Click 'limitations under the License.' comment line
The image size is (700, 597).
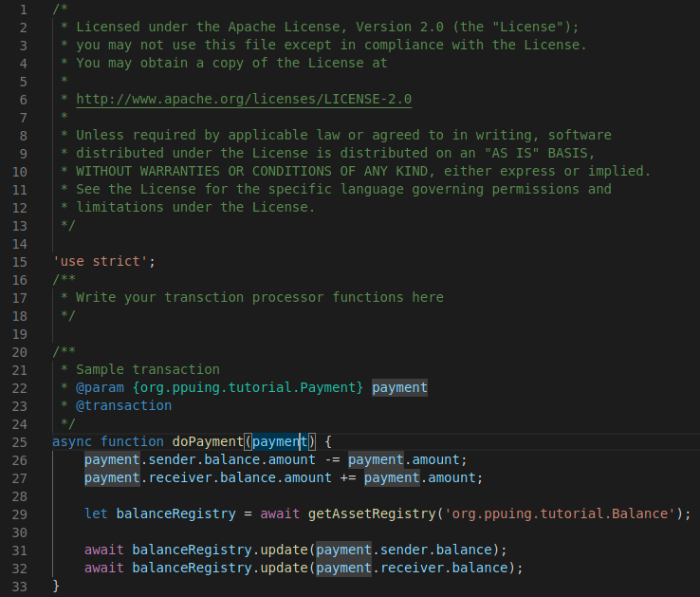coord(195,207)
